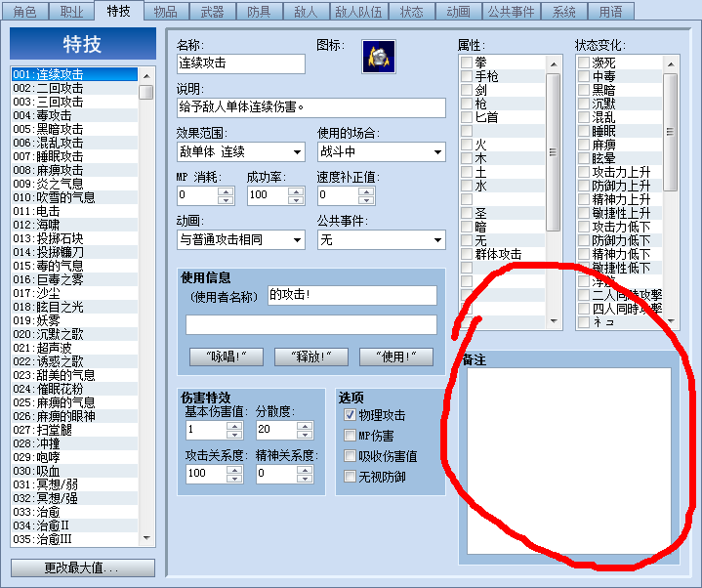
Task: Select skill 027:扫堂腿
Action: click(74, 431)
